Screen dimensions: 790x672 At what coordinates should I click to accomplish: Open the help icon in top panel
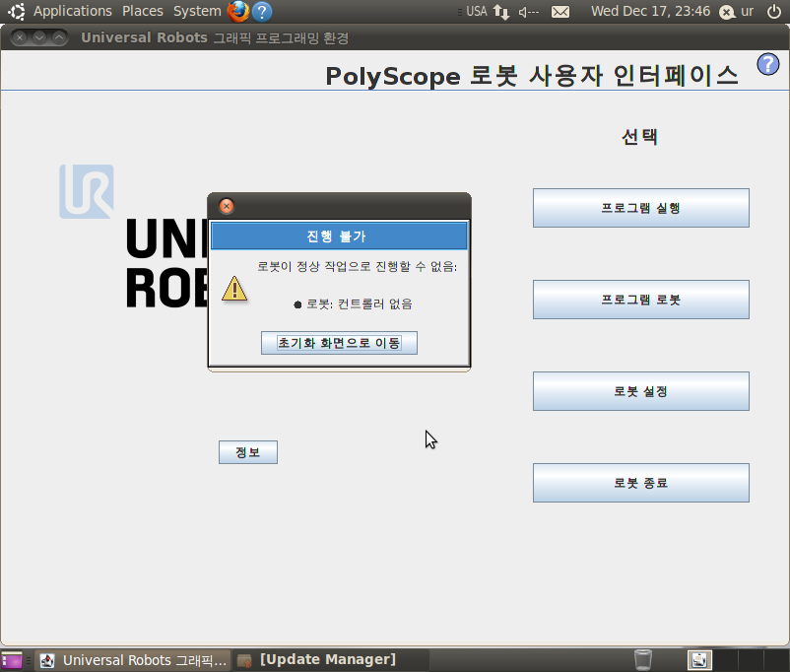262,12
